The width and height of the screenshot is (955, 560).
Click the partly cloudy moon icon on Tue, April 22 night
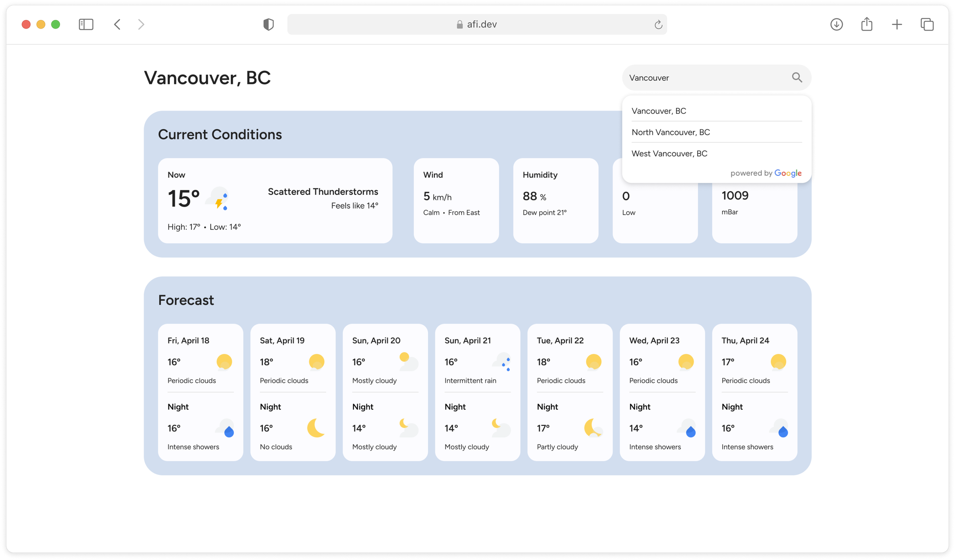coord(594,428)
